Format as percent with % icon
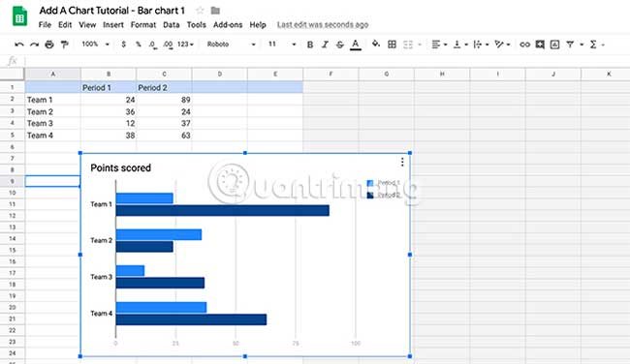The height and width of the screenshot is (364, 630). click(x=139, y=45)
